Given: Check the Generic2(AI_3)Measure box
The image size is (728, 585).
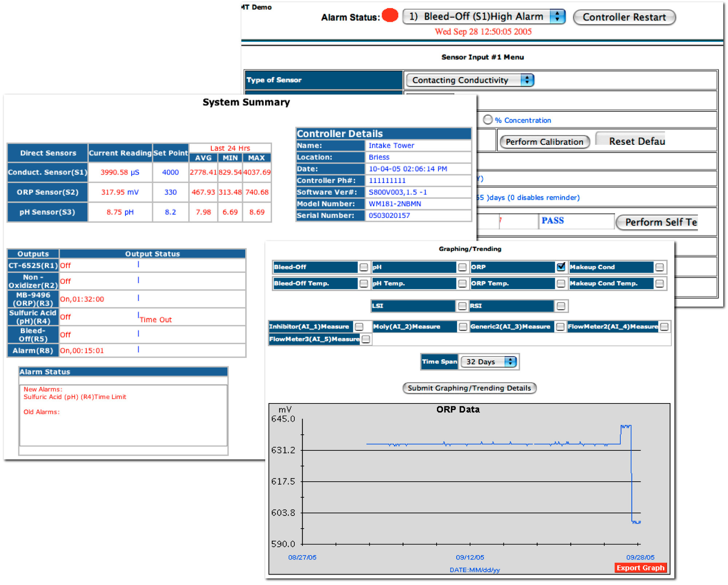Looking at the screenshot, I should pyautogui.click(x=560, y=327).
